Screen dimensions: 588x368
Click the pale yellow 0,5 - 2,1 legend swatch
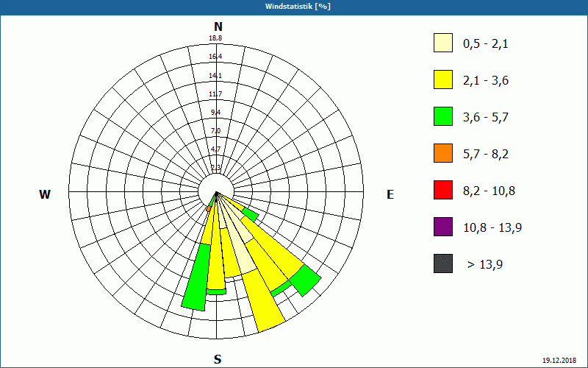pyautogui.click(x=443, y=43)
